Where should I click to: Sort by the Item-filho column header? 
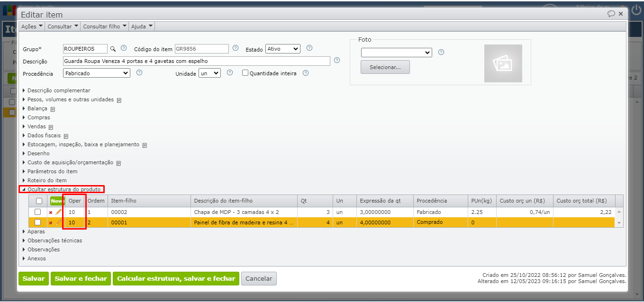149,201
